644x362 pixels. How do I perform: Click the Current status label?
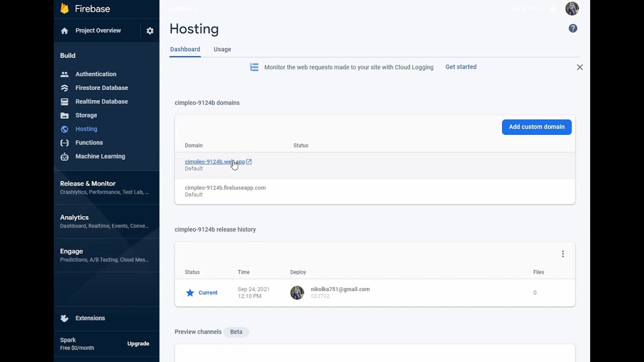click(208, 293)
